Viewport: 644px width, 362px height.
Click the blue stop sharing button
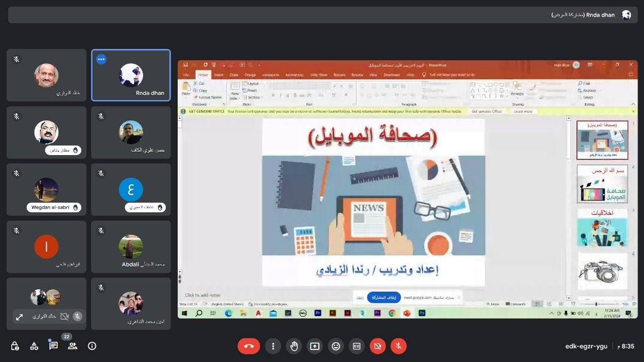point(383,297)
